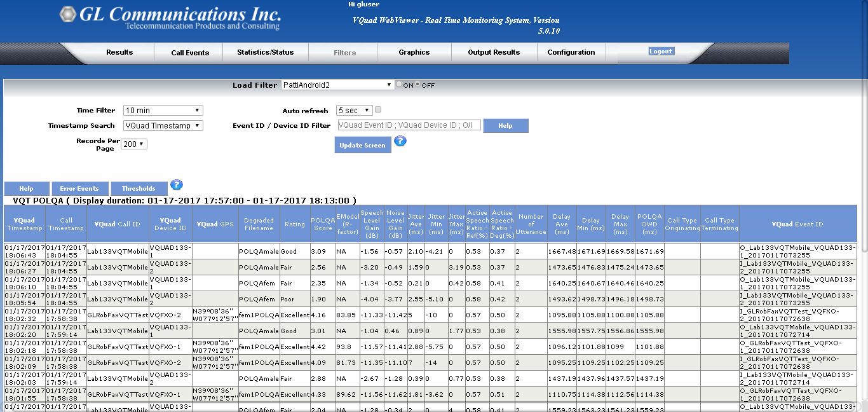Image resolution: width=868 pixels, height=412 pixels.
Task: Select event ID O_Lab133VQTMobile_VQUAD133-1_20170117072714
Action: click(x=797, y=331)
